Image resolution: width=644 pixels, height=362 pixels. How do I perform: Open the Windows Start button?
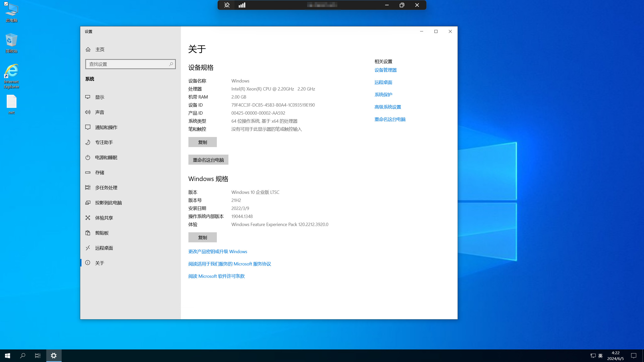click(x=8, y=356)
